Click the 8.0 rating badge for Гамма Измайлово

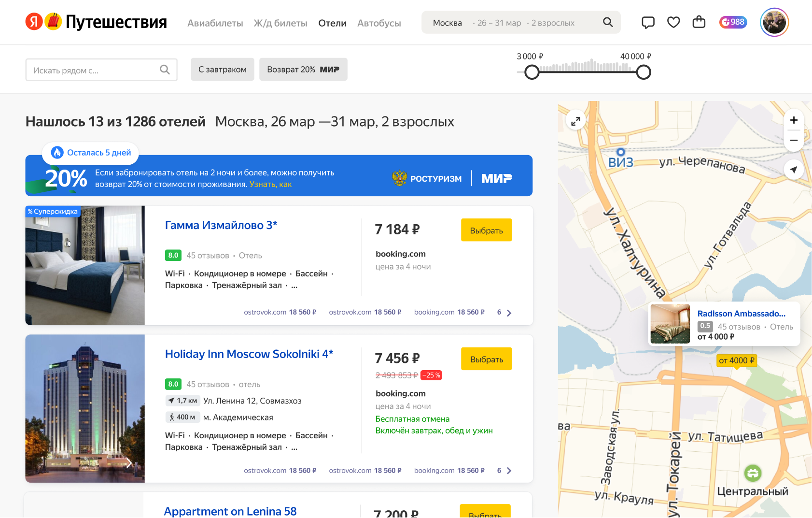(173, 255)
